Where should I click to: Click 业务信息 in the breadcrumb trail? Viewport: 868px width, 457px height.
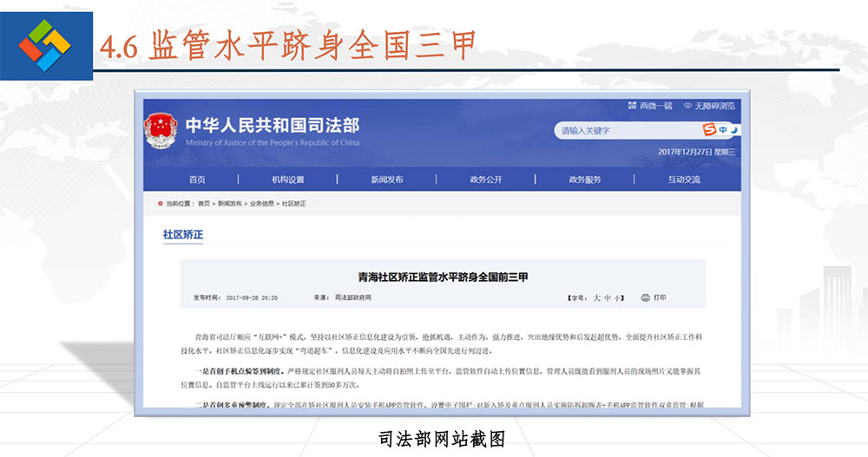[262, 204]
